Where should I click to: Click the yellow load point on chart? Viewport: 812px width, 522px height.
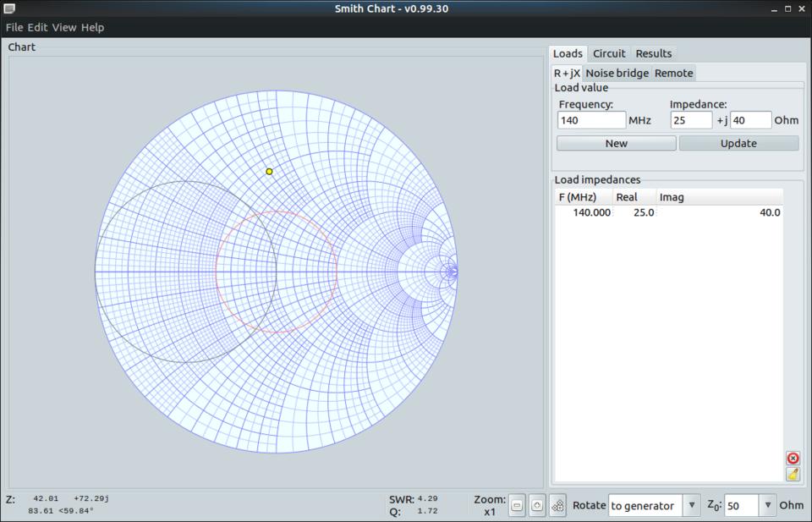[270, 172]
